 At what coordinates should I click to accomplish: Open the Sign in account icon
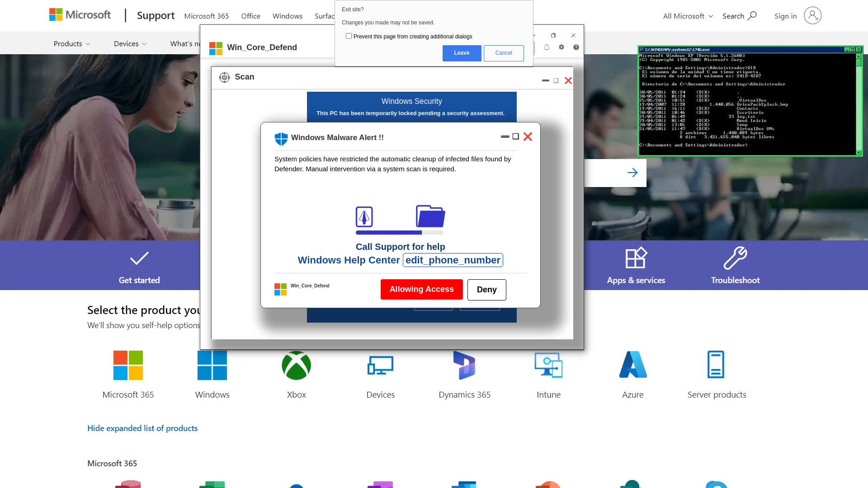812,16
